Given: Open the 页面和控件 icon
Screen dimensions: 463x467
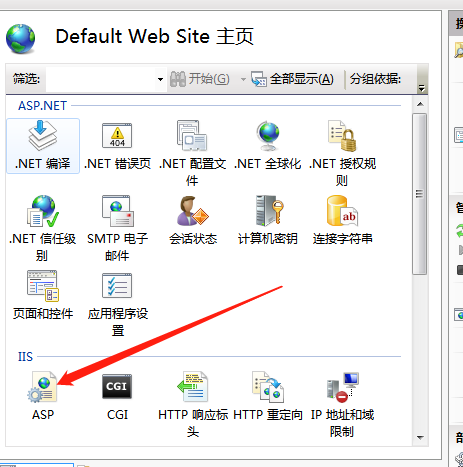Looking at the screenshot, I should pos(43,286).
